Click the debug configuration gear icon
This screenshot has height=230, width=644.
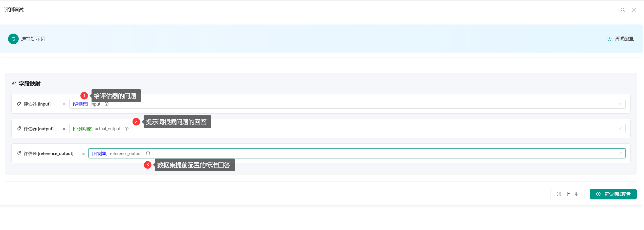pos(609,39)
